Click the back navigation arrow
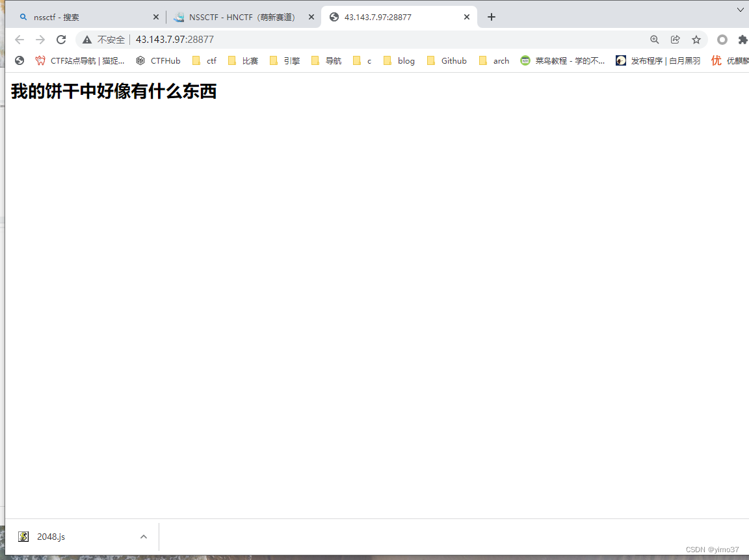This screenshot has height=560, width=749. tap(20, 39)
